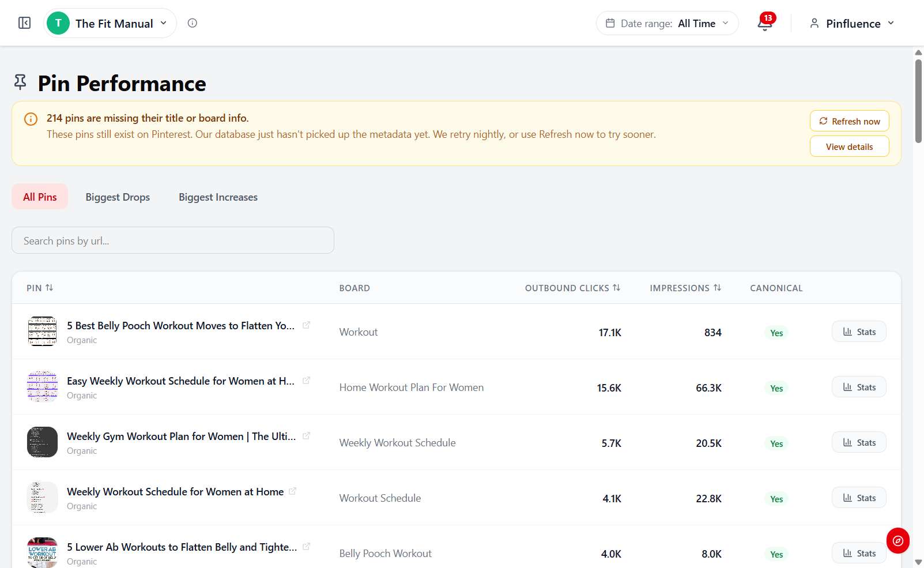
Task: Select the All Pins tab
Action: tap(40, 197)
